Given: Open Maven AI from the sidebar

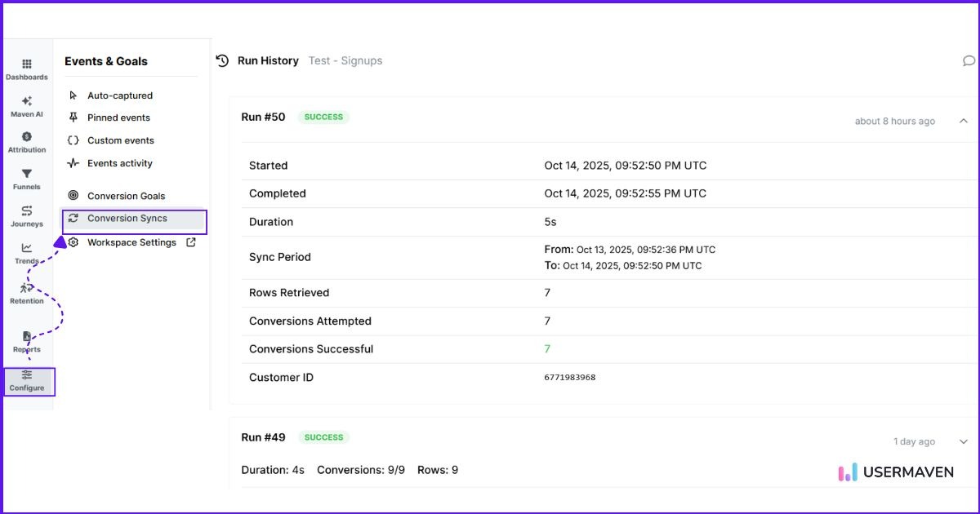Looking at the screenshot, I should [27, 106].
